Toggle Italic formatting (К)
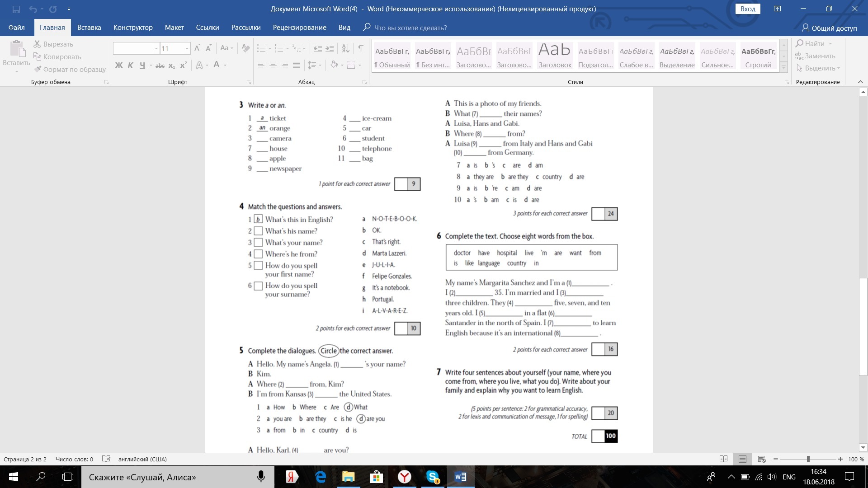Image resolution: width=868 pixels, height=488 pixels. click(130, 65)
